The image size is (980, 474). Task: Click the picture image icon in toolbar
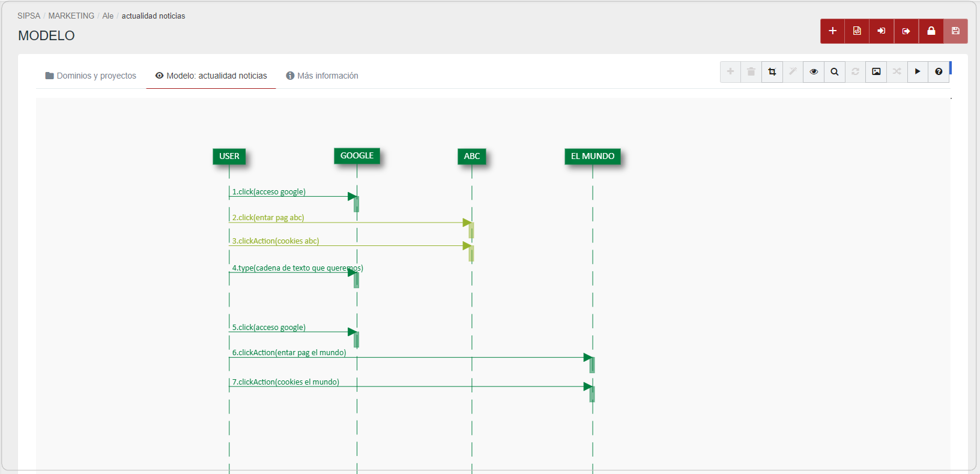click(x=876, y=72)
